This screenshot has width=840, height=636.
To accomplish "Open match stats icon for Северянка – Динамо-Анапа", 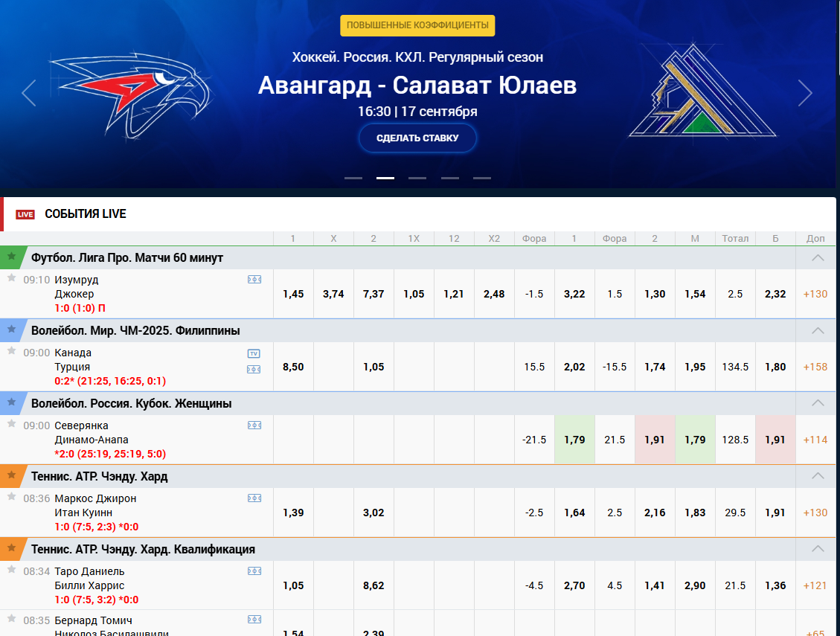I will tap(254, 425).
